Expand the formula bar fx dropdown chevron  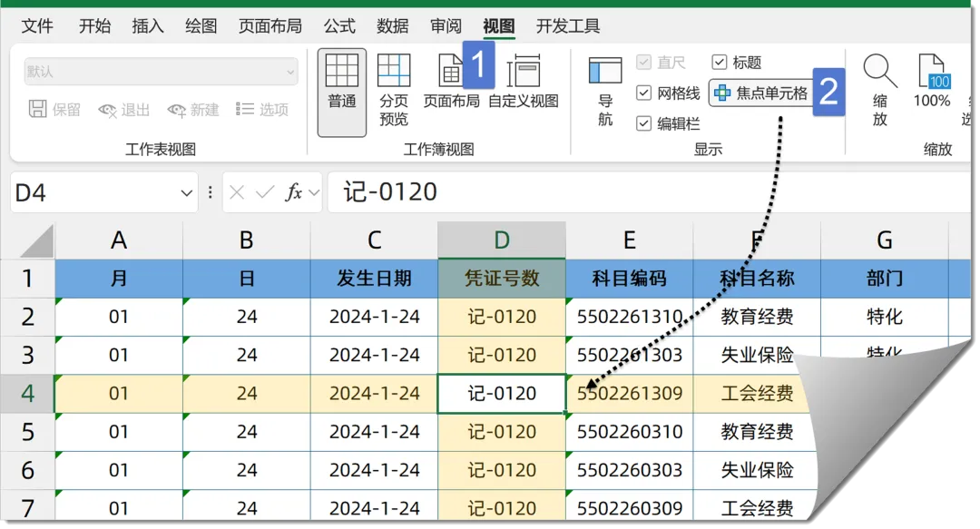pos(315,192)
